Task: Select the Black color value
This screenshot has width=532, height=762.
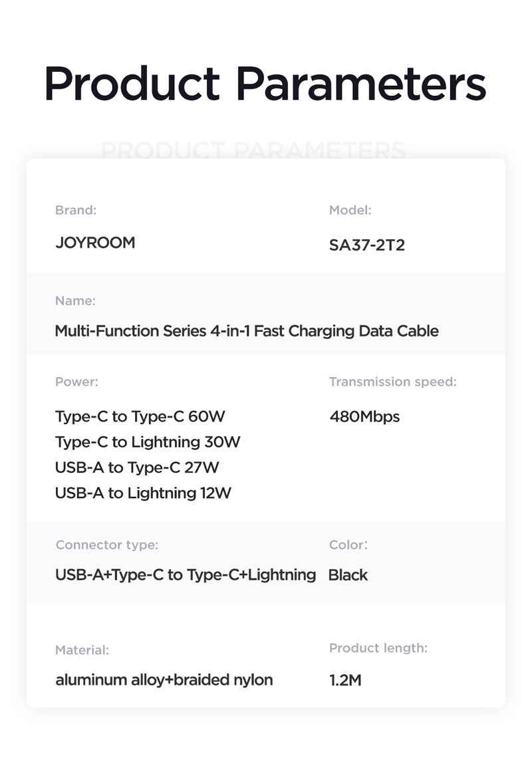Action: (x=348, y=575)
